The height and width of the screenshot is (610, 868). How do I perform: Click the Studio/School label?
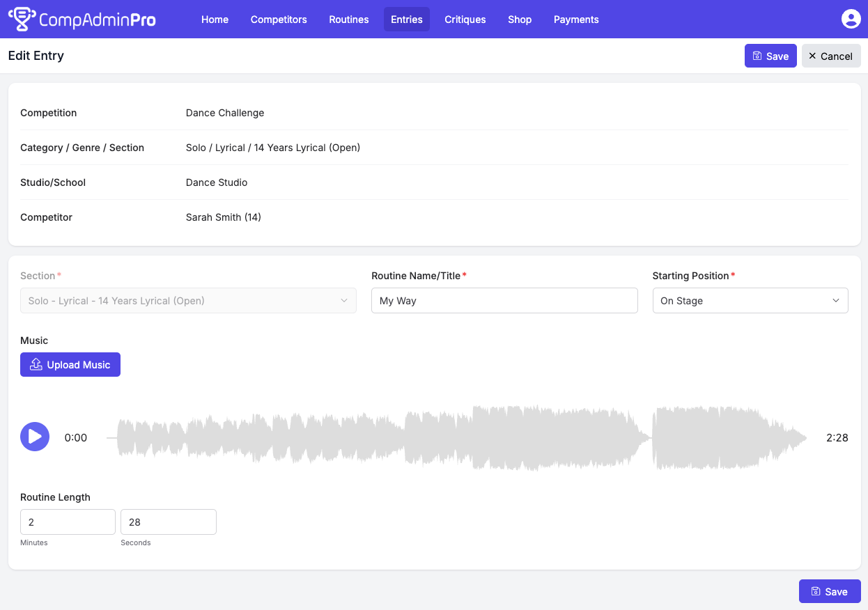pyautogui.click(x=53, y=182)
